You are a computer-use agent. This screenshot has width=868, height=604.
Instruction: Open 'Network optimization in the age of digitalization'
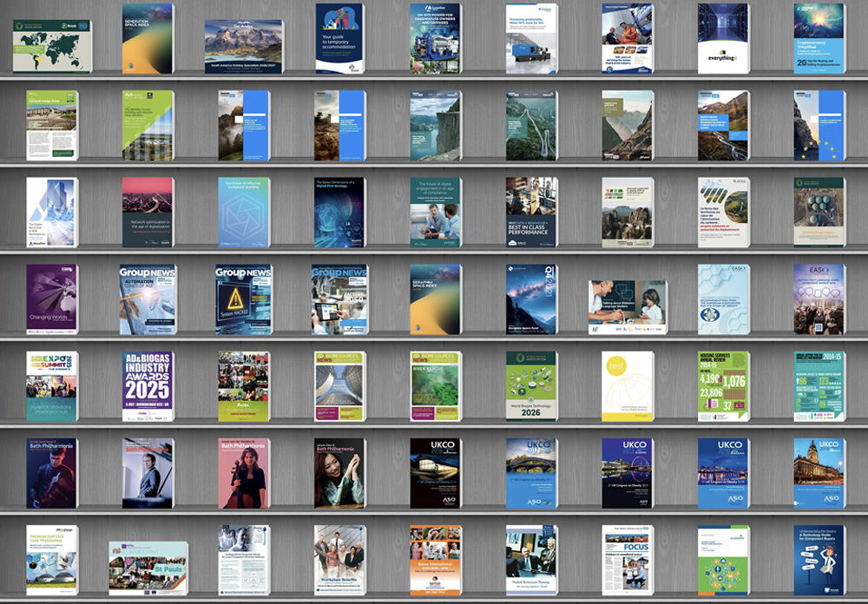148,213
